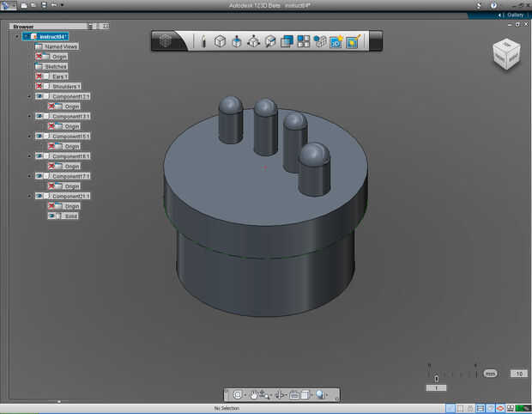Open the quick access toolbar dropdown arrow
Screen dimensions: 532x414
point(62,5)
